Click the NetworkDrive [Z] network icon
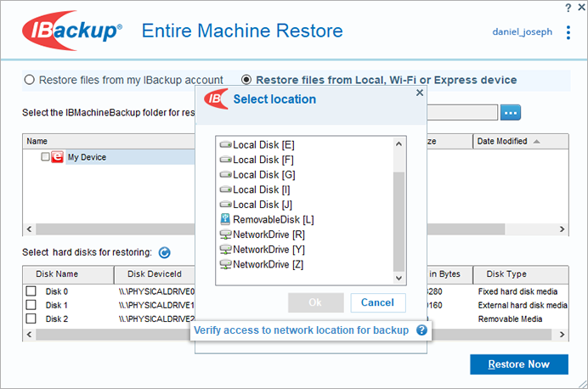 [x=226, y=265]
